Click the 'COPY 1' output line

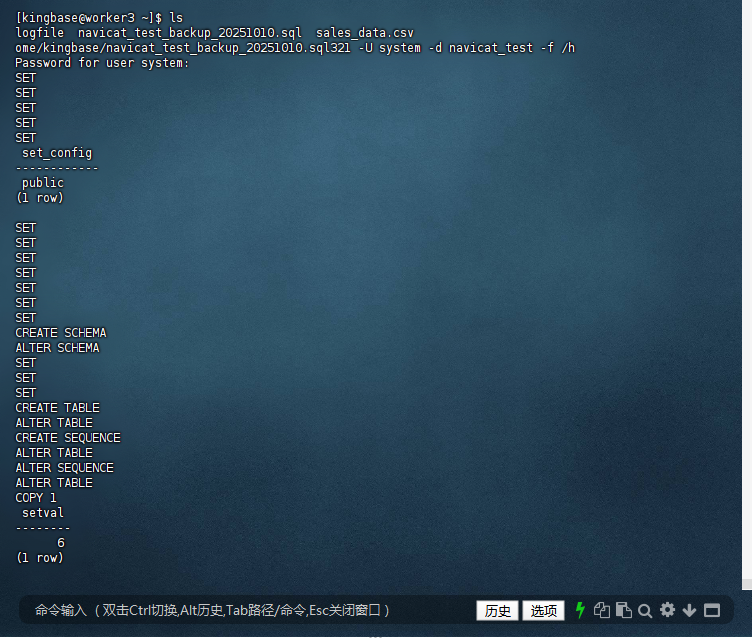coord(36,498)
